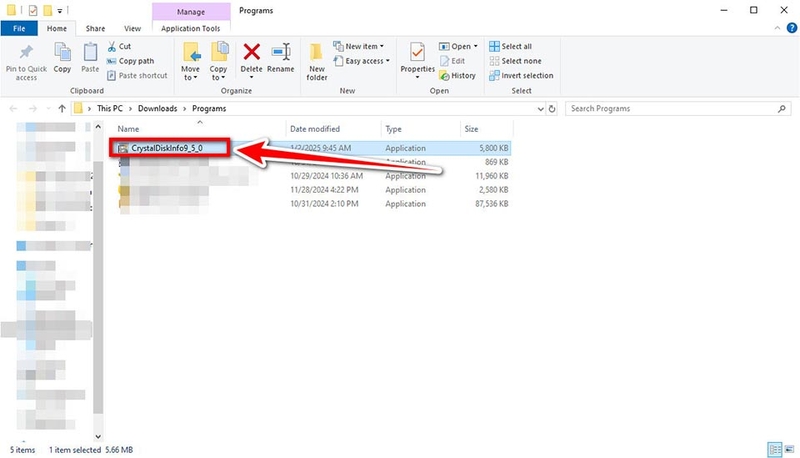Click the Copy icon in Clipboard group
This screenshot has width=800, height=458.
pos(62,52)
